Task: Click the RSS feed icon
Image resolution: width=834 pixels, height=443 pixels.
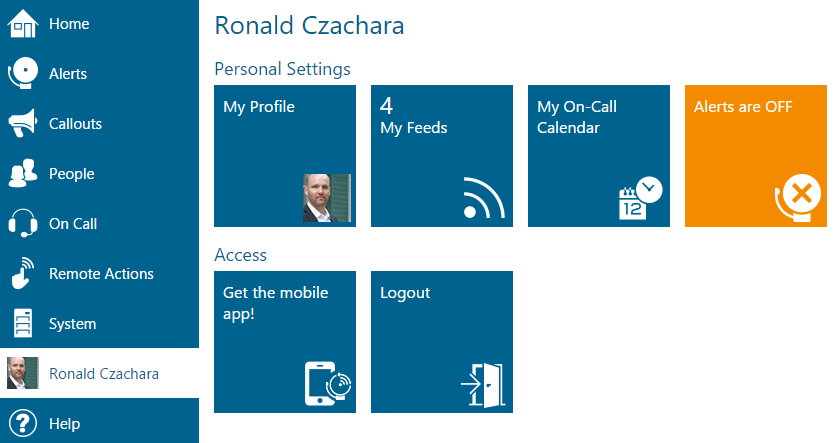Action: point(484,197)
